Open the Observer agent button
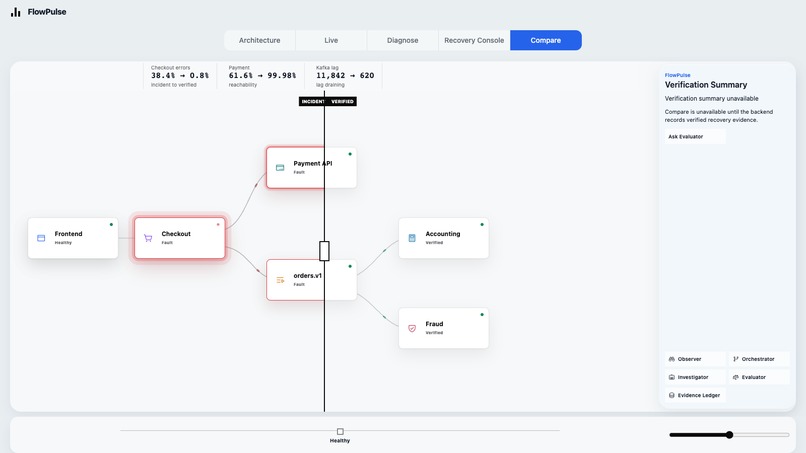The height and width of the screenshot is (453, 806). point(695,359)
